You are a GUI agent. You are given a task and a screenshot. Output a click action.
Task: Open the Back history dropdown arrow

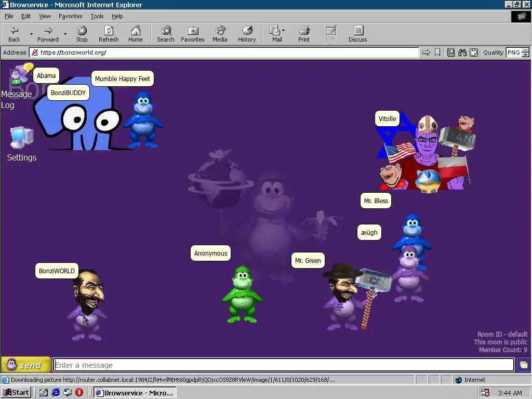pyautogui.click(x=31, y=34)
